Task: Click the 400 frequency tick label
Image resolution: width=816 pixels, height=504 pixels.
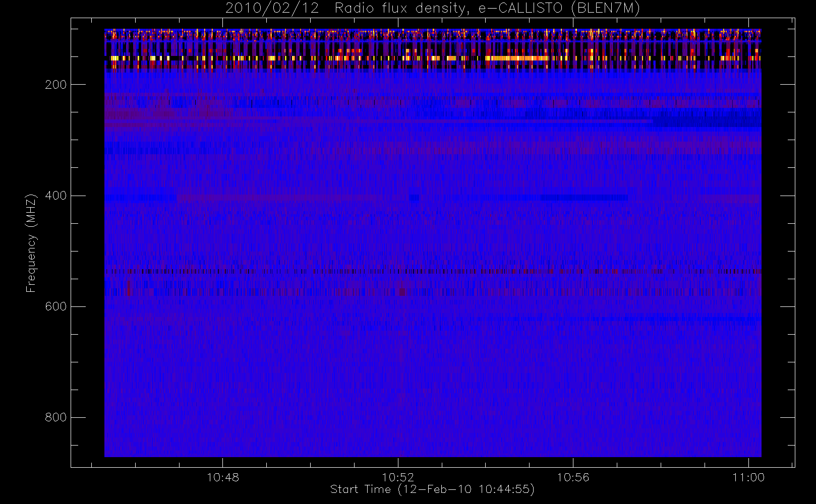Action: tap(56, 196)
